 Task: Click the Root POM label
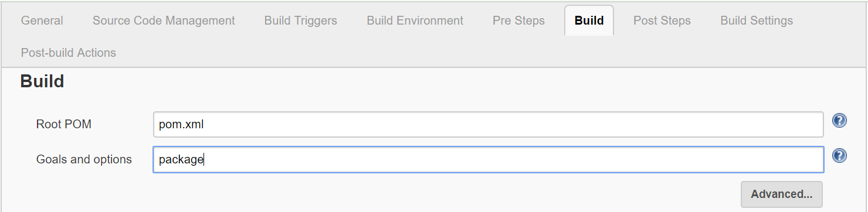click(x=64, y=124)
